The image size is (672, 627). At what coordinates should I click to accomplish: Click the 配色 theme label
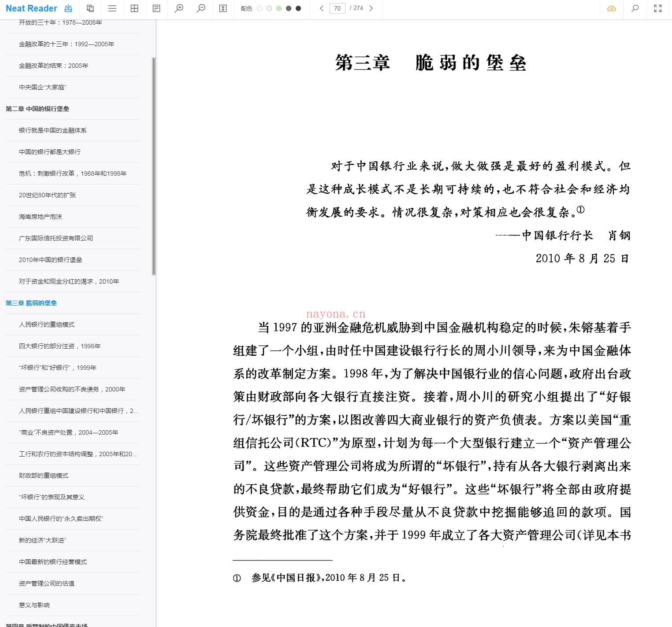(x=247, y=8)
